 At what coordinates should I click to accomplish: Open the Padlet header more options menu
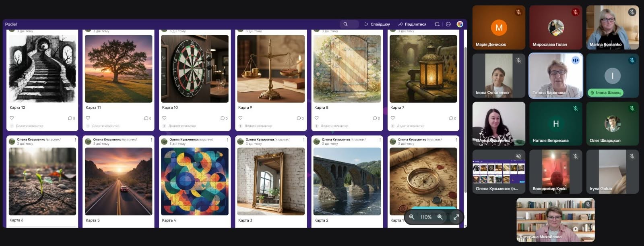(448, 24)
